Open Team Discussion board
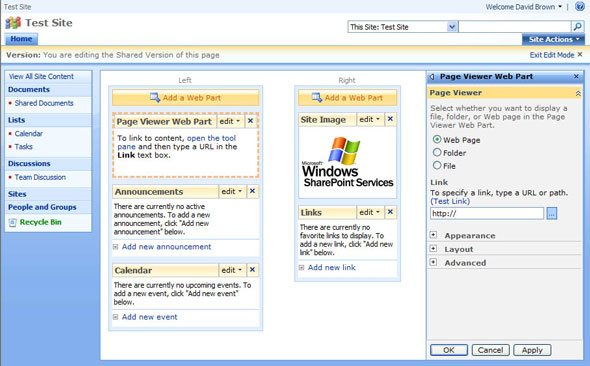This screenshot has width=590, height=366. point(40,177)
